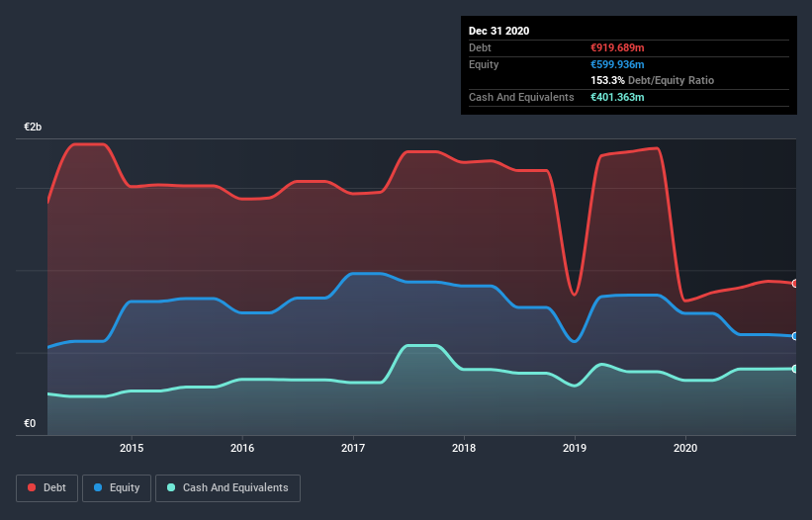Screen dimensions: 812x520
Task: Click the 2020 x-axis label
Action: 685,448
